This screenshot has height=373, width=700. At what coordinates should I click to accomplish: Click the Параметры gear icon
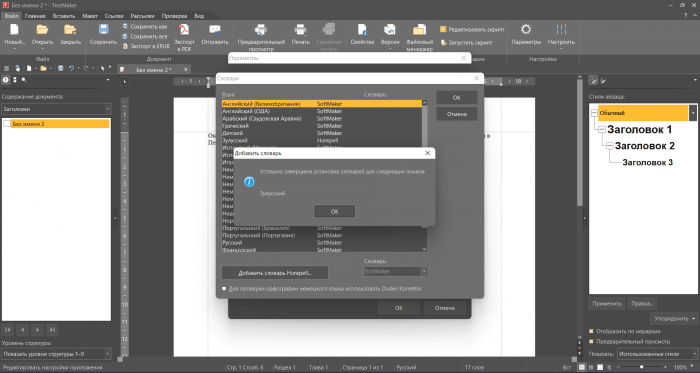tap(526, 30)
